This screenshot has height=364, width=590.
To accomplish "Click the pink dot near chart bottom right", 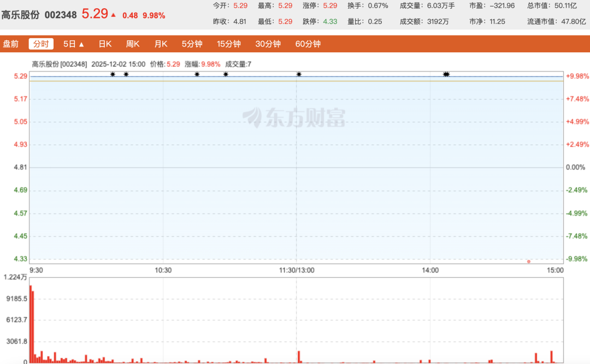I will 529,261.
